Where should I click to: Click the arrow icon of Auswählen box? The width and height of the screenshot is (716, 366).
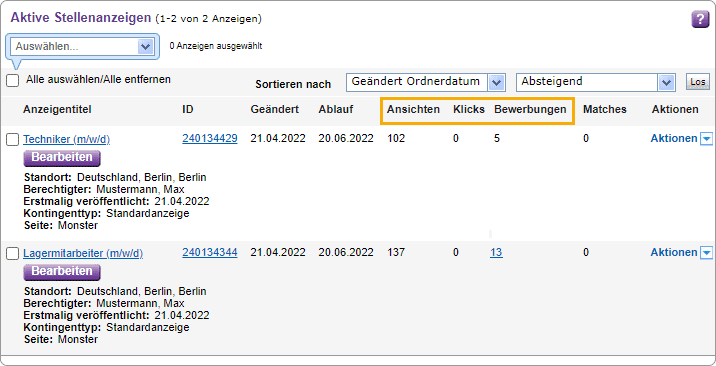click(145, 46)
